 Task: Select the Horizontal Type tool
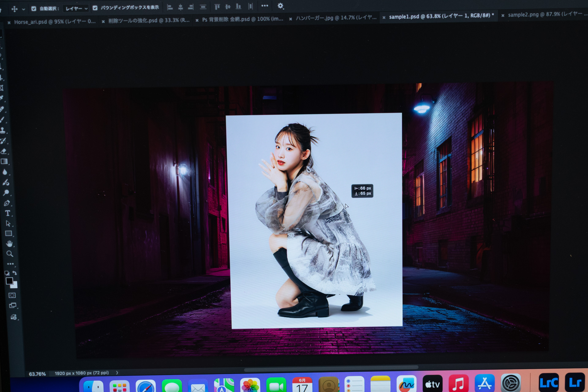point(8,213)
